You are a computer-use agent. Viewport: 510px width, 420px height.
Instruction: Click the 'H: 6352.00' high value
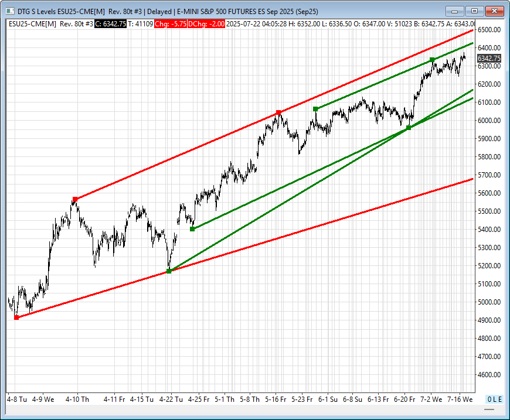pyautogui.click(x=304, y=24)
